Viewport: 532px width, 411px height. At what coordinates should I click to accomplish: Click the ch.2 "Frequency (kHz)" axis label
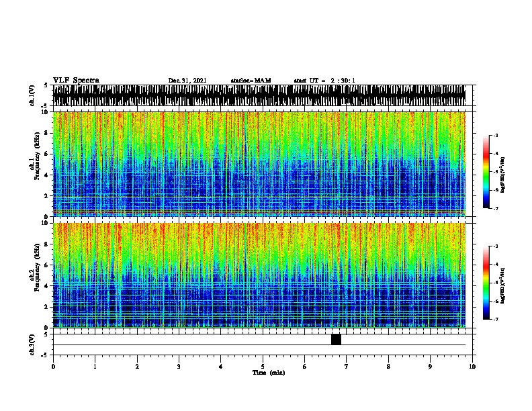click(x=37, y=267)
